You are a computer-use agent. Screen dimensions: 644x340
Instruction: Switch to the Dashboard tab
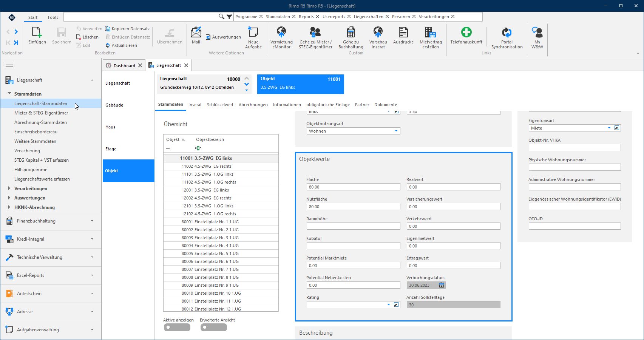coord(124,65)
